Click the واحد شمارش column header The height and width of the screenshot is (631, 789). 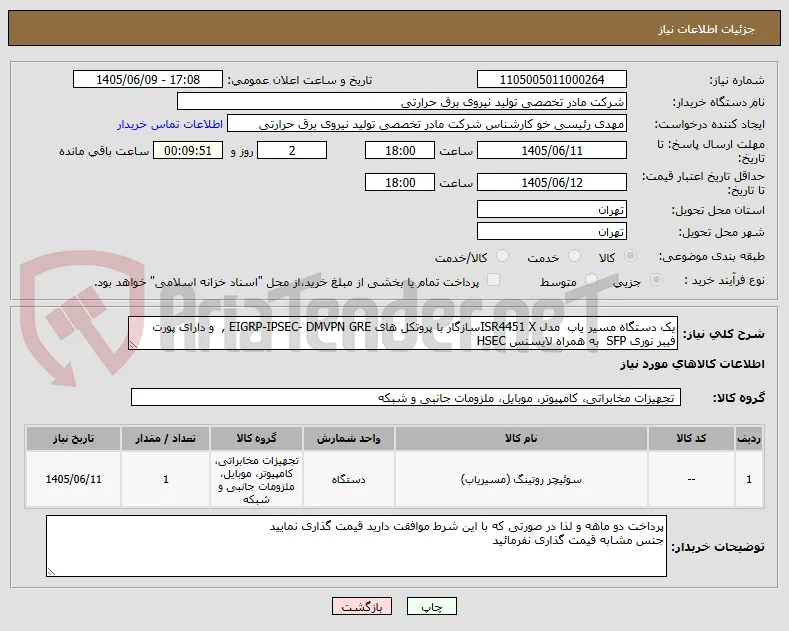[349, 438]
